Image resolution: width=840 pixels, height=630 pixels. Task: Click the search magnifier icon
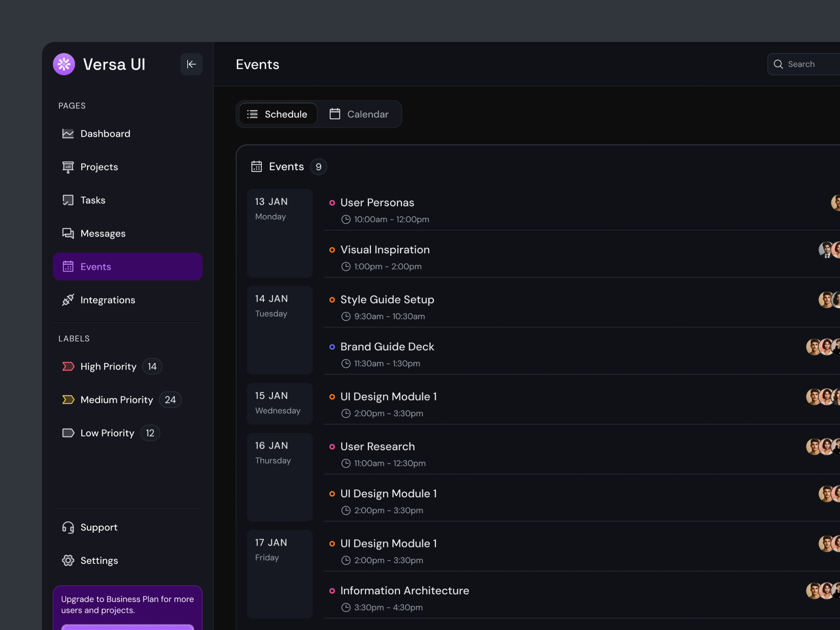point(779,64)
